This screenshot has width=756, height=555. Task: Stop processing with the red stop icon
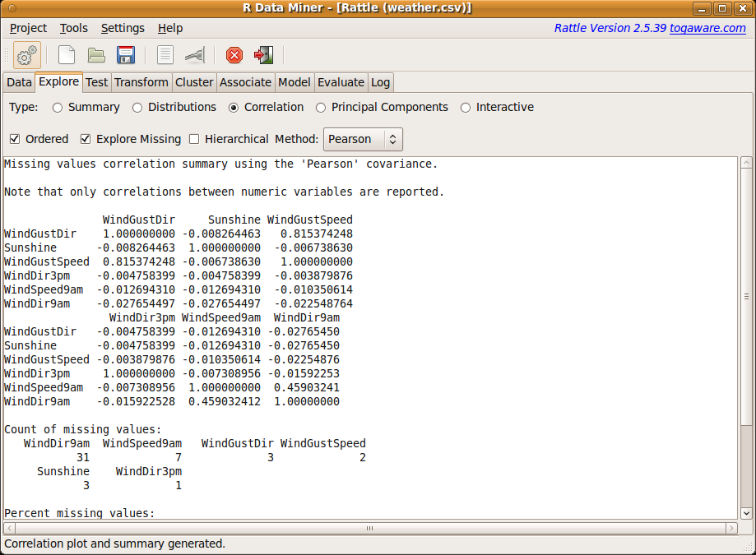[x=234, y=54]
